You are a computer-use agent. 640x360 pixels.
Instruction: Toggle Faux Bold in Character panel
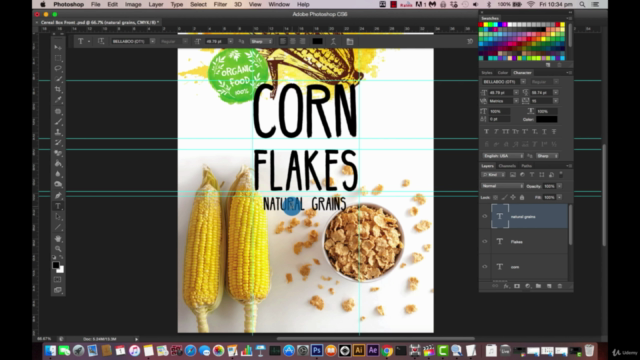(x=486, y=131)
